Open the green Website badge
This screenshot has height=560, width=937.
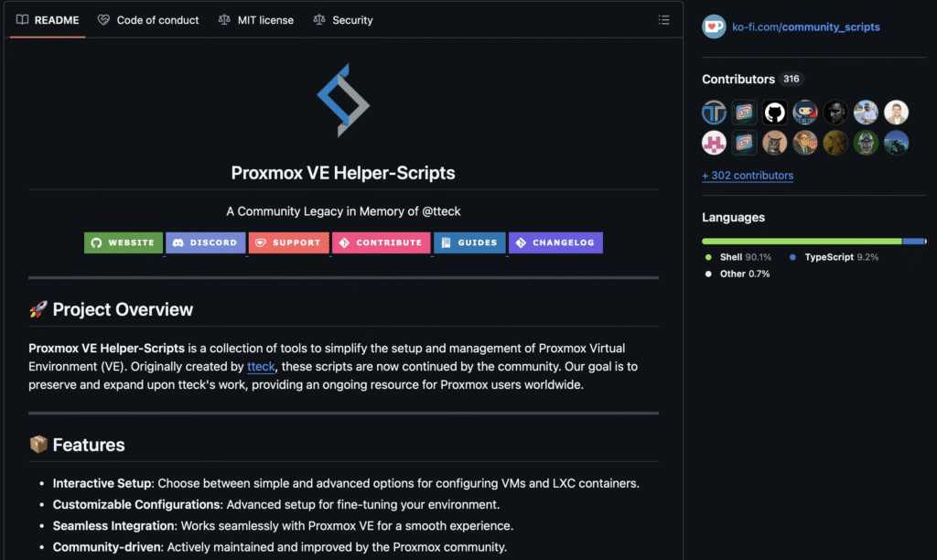[x=124, y=242]
